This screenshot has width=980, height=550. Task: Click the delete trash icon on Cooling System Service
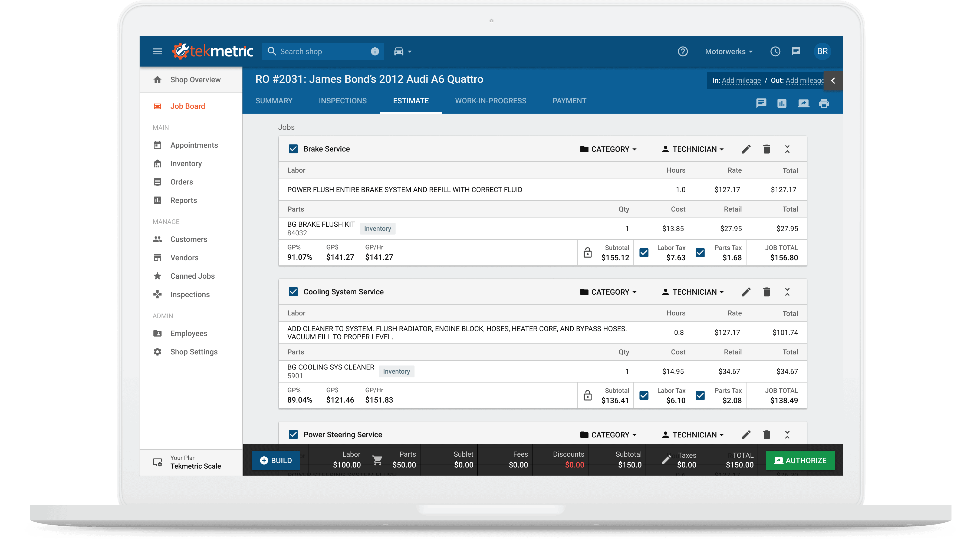(x=767, y=291)
